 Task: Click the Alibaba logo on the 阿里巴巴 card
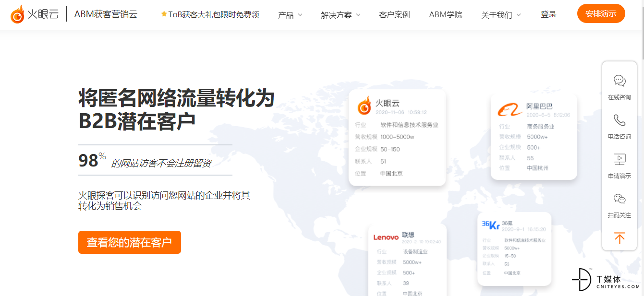click(510, 110)
